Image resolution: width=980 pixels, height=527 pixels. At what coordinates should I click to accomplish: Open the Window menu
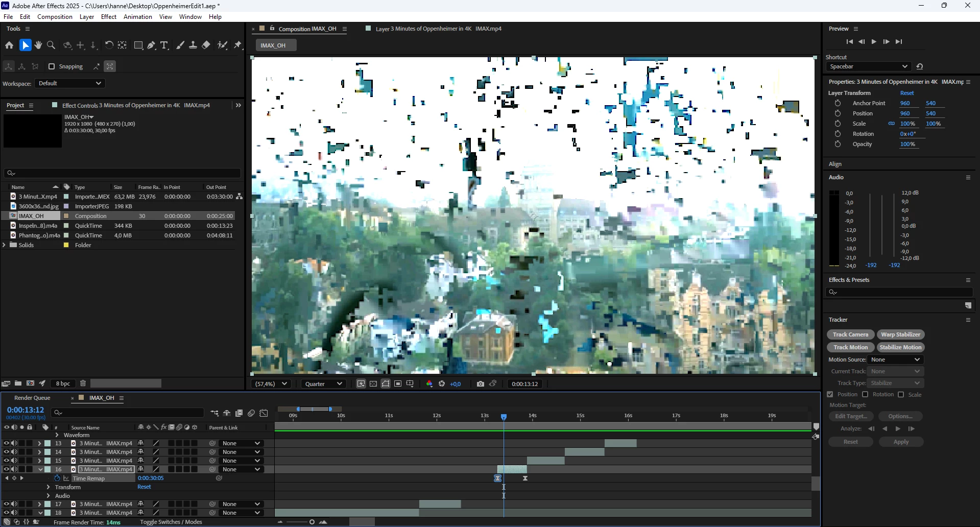pos(190,17)
